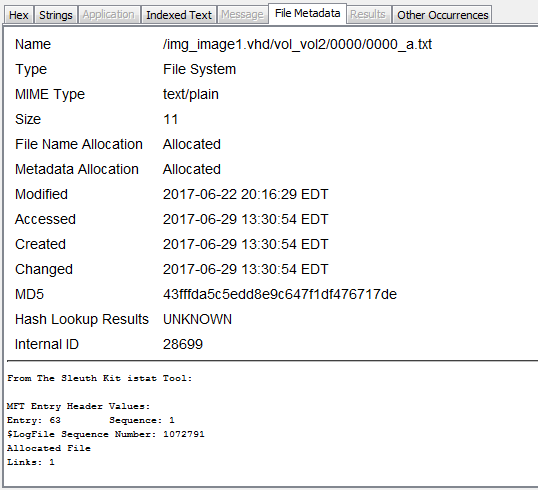Viewport: 538px width, 490px height.
Task: Click the MIME Type value text/plain
Action: [x=191, y=94]
